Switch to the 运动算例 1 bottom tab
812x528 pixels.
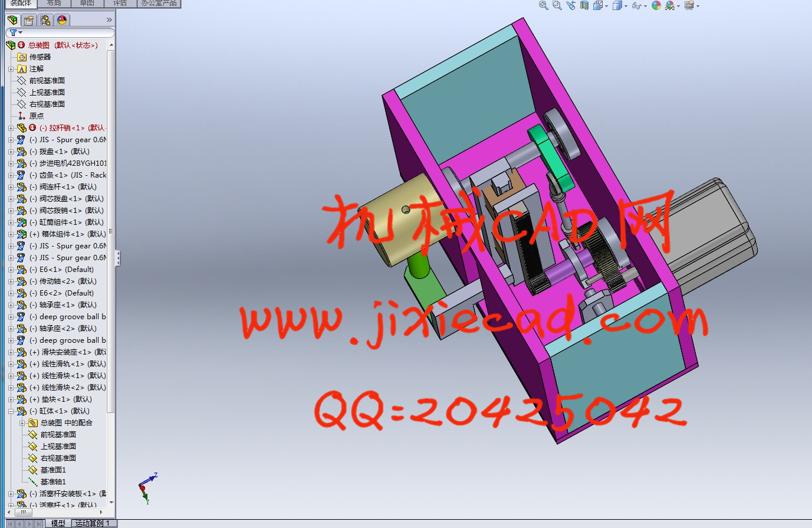93,523
